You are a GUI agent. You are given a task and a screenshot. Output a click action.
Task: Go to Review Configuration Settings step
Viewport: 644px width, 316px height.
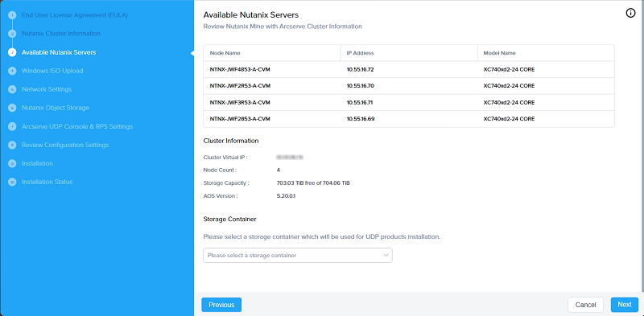tap(65, 145)
